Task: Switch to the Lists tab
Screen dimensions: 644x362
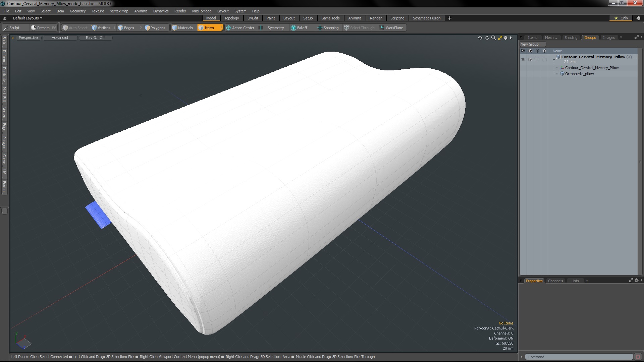Action: (575, 281)
